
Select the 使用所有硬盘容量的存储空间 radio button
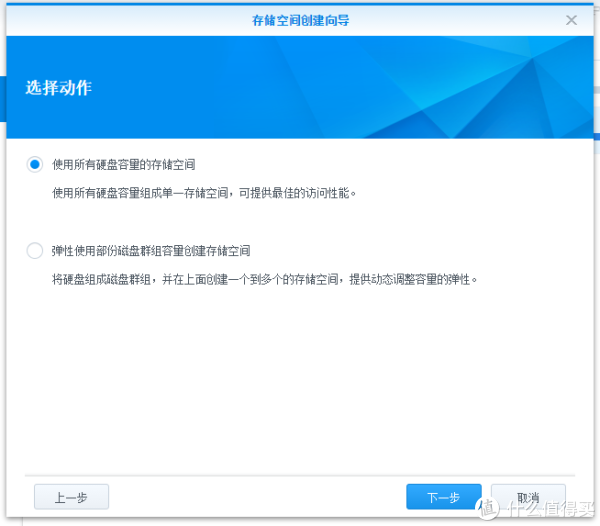point(35,164)
